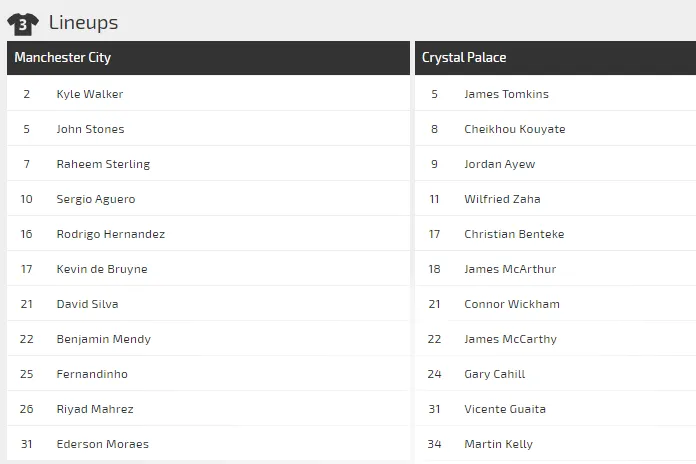Click Kevin de Bruyne's name
Screen dimensions: 696x464
[102, 269]
